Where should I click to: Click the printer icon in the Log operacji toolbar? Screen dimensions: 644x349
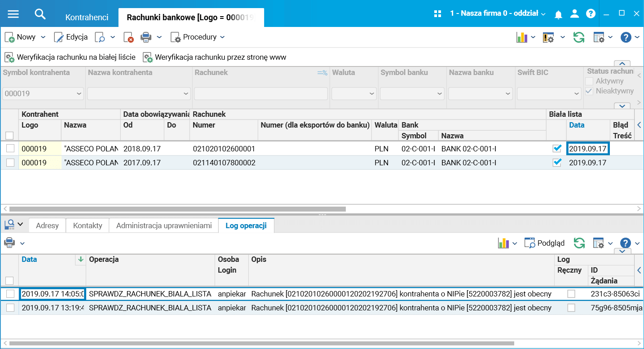[x=9, y=243]
